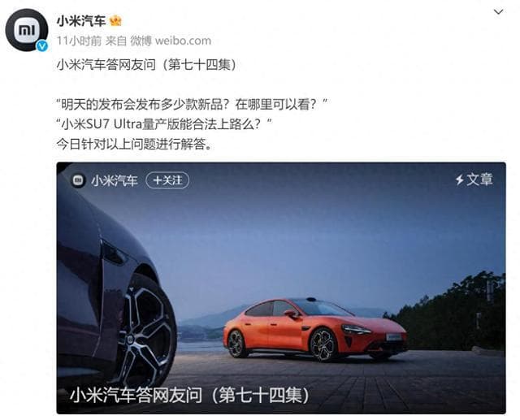Click the 11小时前 post timestamp
The height and width of the screenshot is (420, 520).
click(79, 41)
